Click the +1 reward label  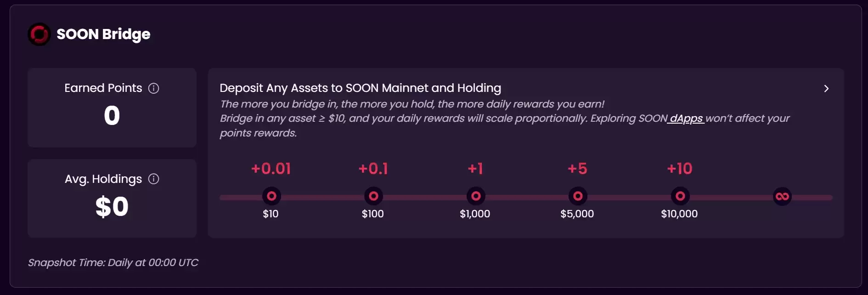[475, 169]
